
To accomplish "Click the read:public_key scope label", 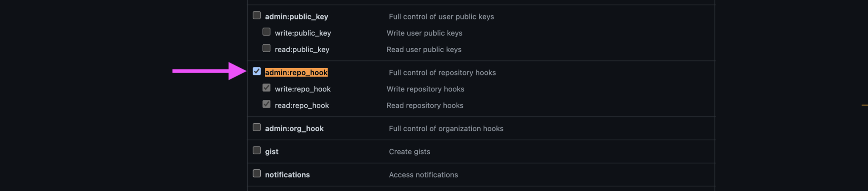I will 302,50.
